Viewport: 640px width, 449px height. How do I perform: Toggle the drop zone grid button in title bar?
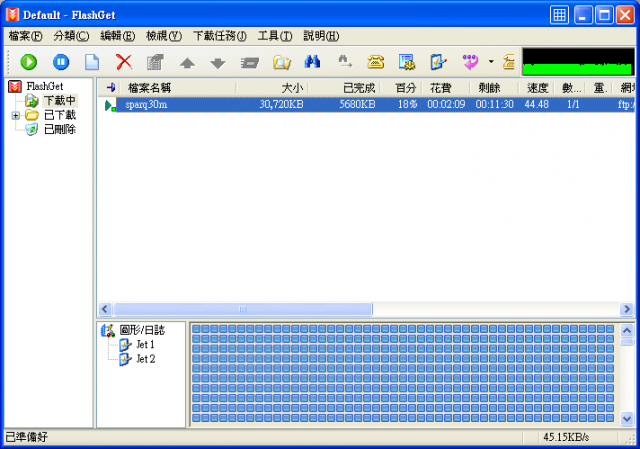coord(559,16)
